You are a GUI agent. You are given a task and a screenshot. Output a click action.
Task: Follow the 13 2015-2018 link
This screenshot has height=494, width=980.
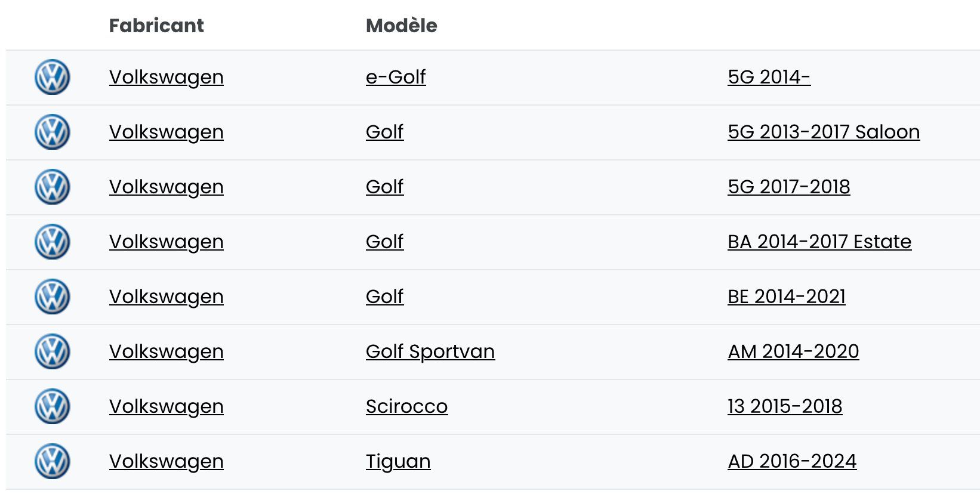785,406
